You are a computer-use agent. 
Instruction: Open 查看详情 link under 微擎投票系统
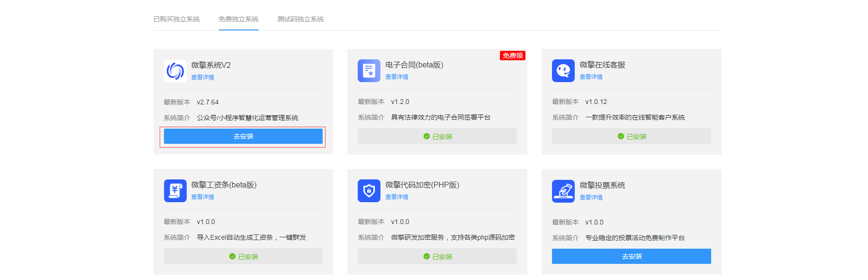pyautogui.click(x=591, y=197)
